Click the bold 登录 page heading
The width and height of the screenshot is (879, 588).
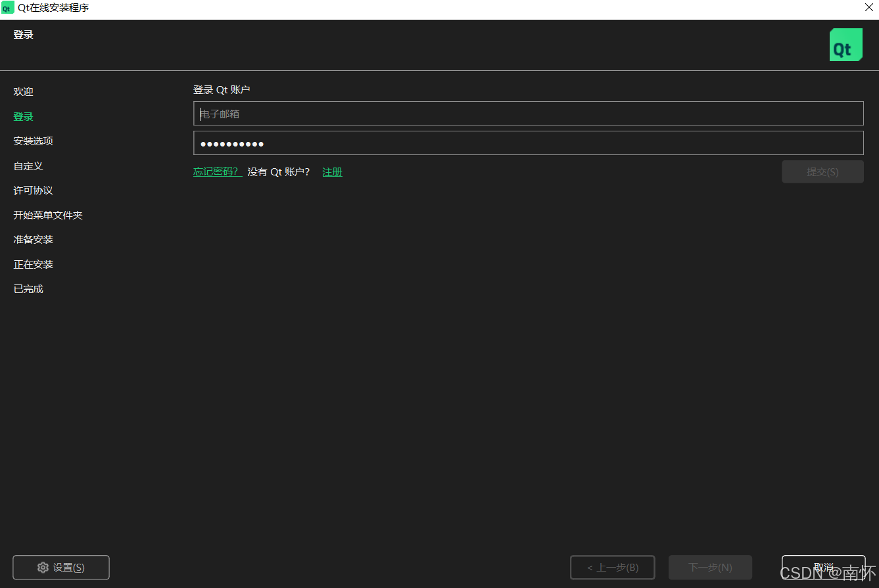click(x=23, y=35)
